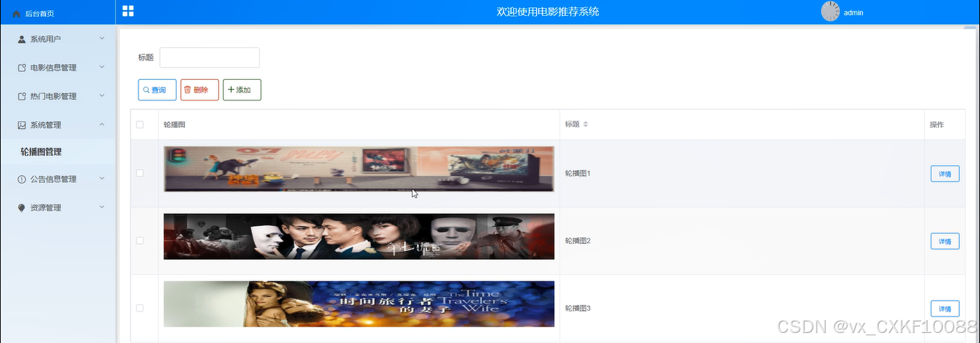Check the row checkbox for 轮播图2
980x343 pixels.
tap(140, 240)
